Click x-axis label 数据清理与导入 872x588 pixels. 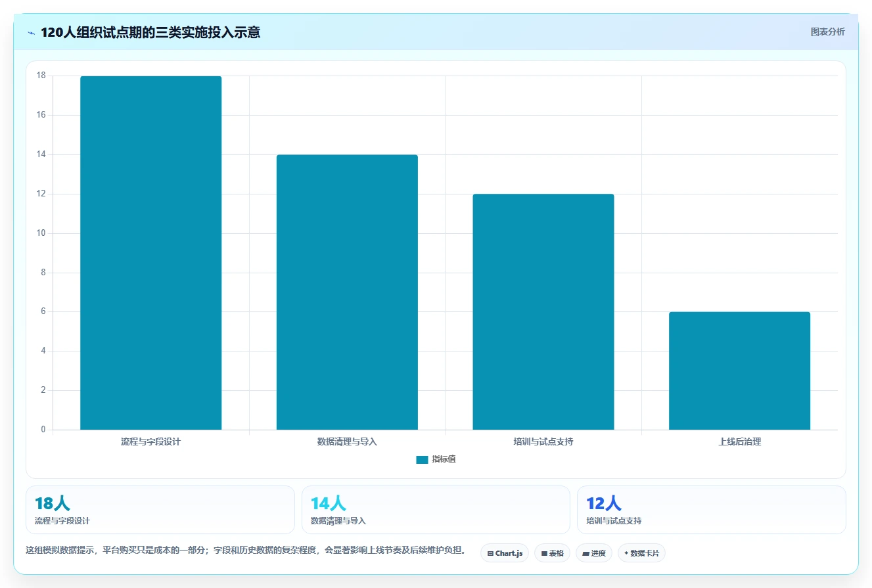tap(347, 441)
